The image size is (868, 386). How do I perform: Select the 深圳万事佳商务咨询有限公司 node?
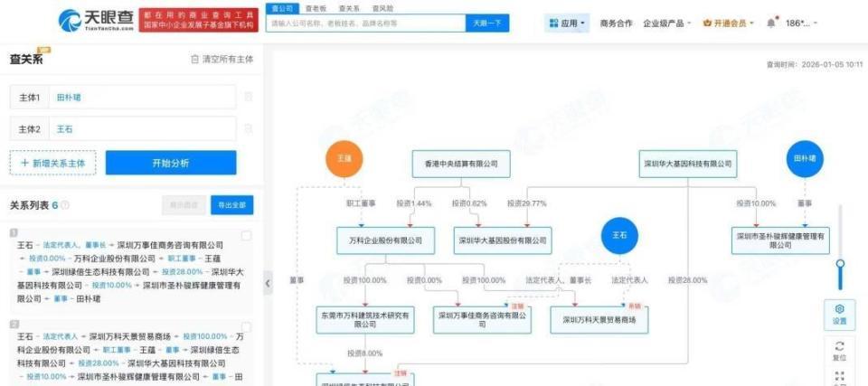(x=482, y=320)
